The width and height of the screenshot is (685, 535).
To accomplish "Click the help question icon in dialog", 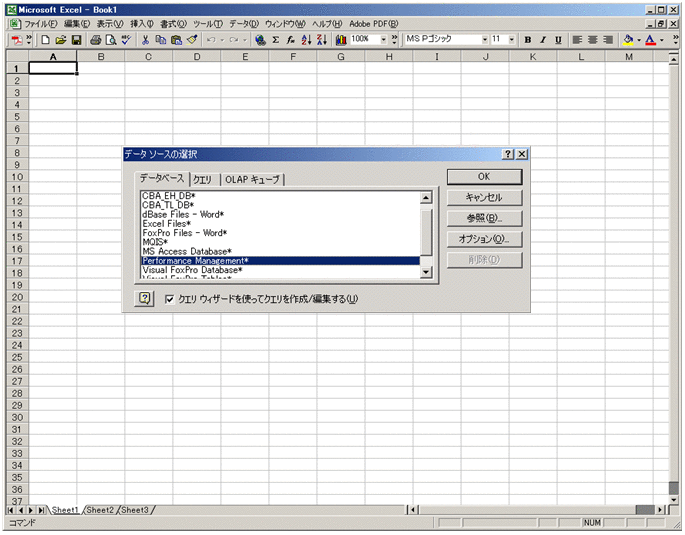I will coord(145,299).
